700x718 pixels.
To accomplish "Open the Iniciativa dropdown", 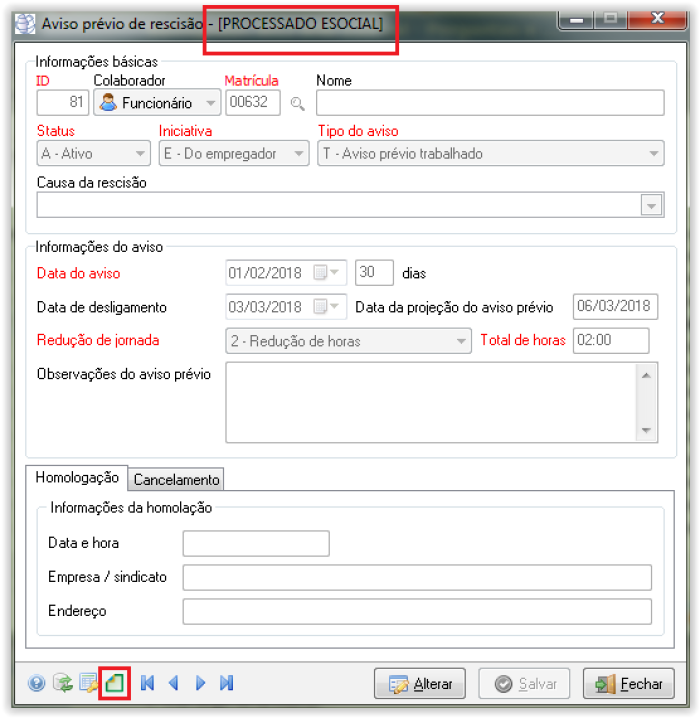I will pos(297,154).
